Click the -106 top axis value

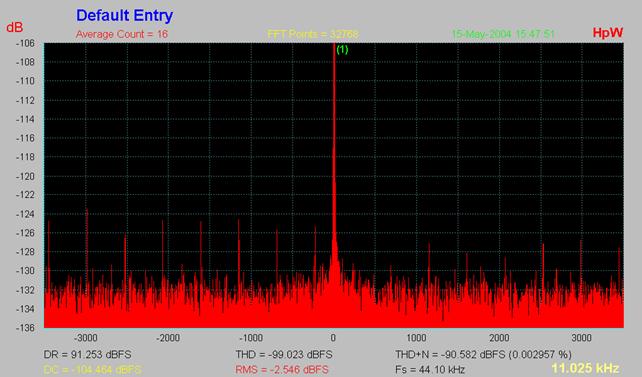25,43
